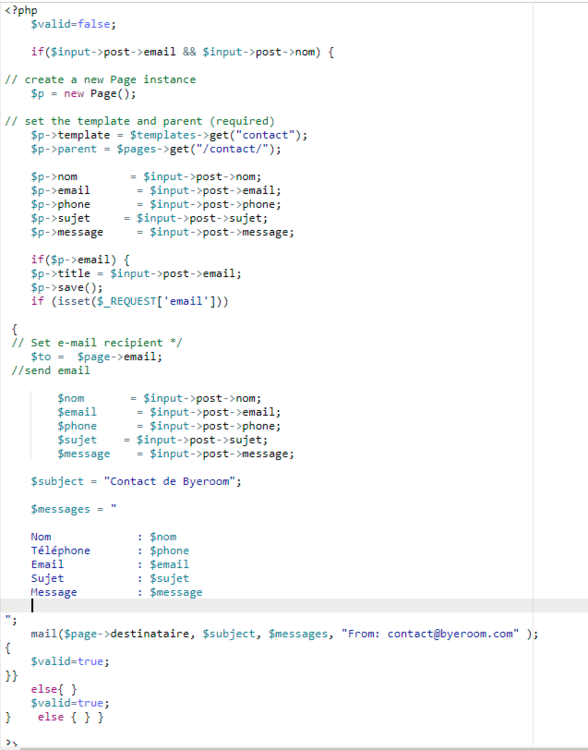
Task: Click the final 'else { } }' line
Action: [x=70, y=717]
